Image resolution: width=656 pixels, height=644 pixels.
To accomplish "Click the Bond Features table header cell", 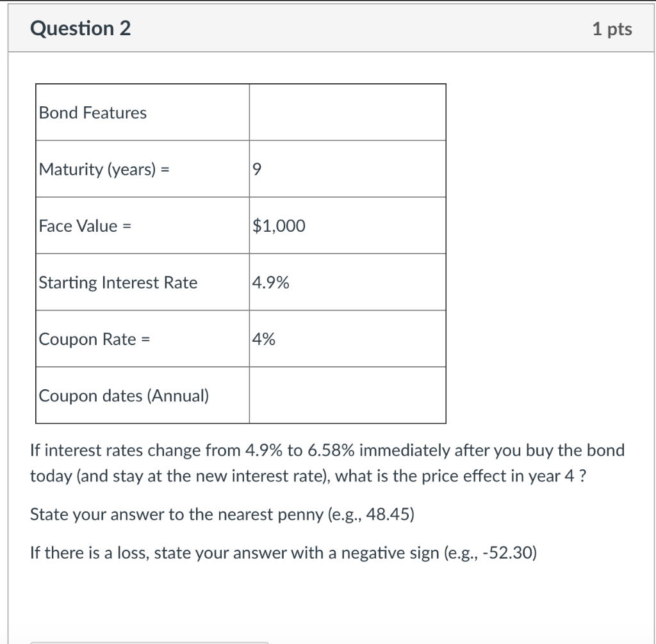I will (x=93, y=112).
